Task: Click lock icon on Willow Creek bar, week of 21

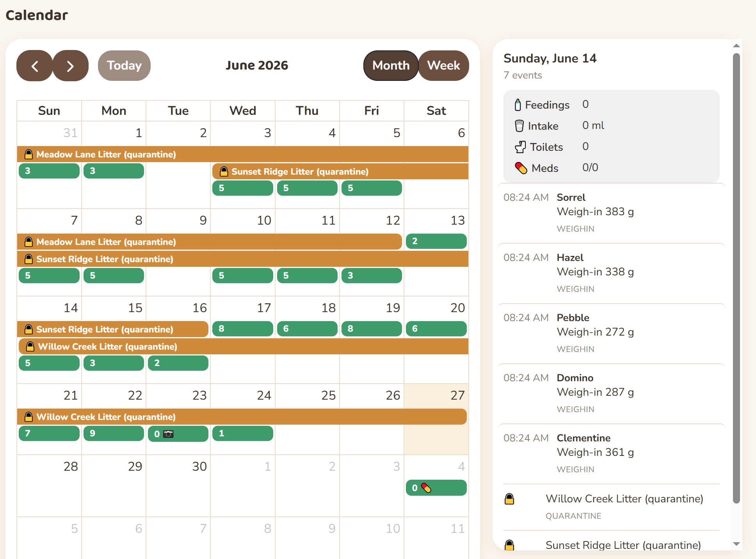Action: point(28,417)
